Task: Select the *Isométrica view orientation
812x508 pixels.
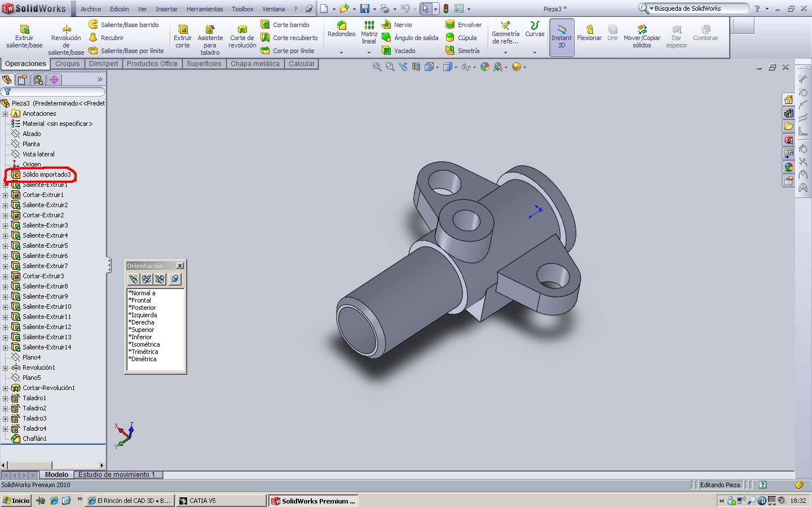Action: 145,344
